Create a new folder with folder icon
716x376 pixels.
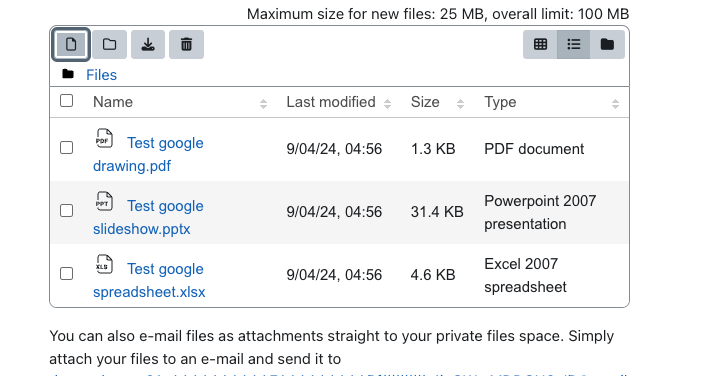pos(109,44)
